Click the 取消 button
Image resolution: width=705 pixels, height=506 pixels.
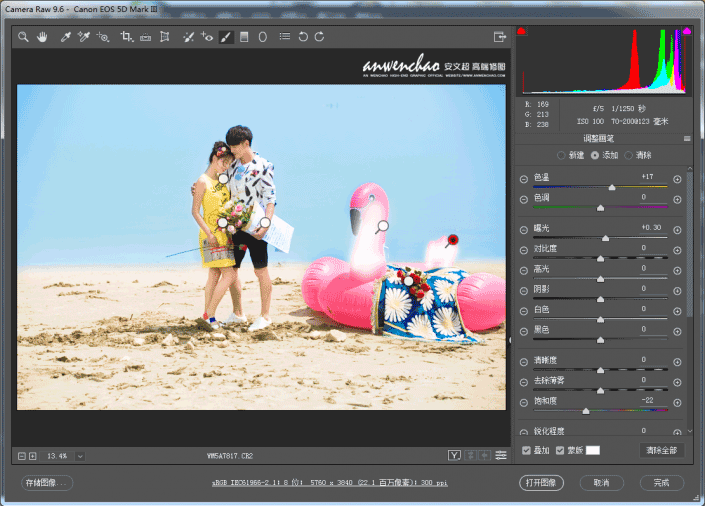pos(602,483)
